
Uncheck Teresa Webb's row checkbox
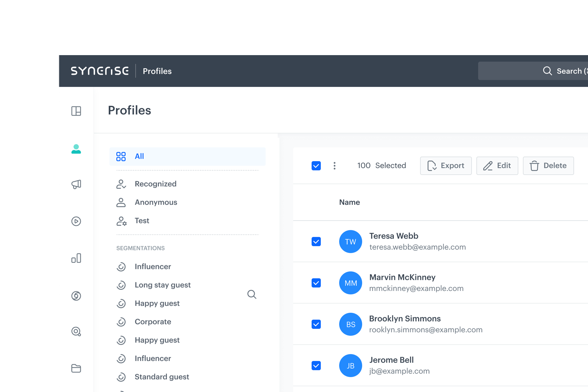316,242
